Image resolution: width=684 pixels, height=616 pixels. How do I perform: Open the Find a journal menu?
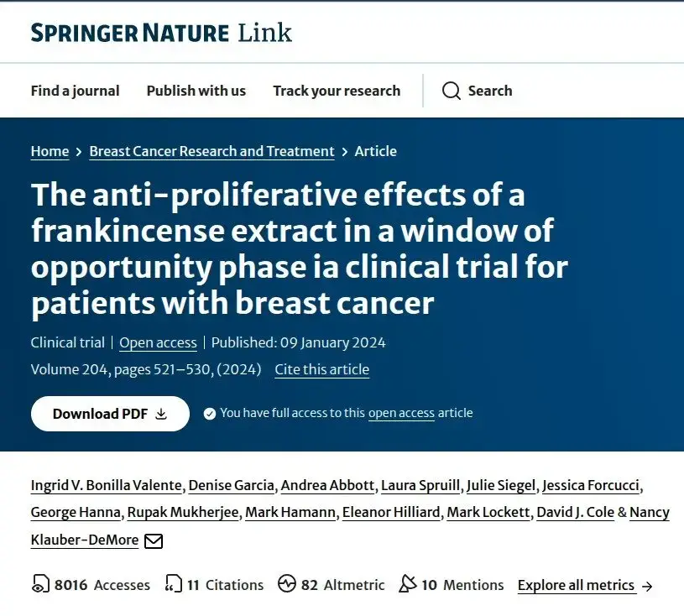75,91
